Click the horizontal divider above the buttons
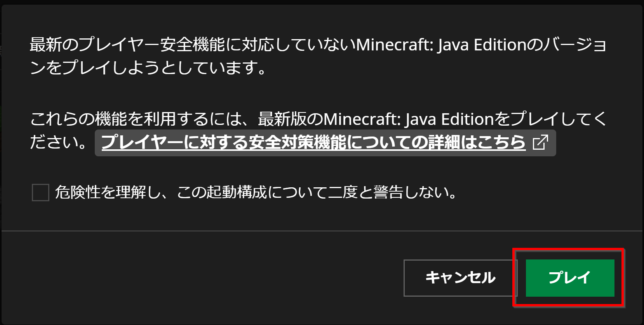Screen dimensions: 644x325 (x=322, y=231)
